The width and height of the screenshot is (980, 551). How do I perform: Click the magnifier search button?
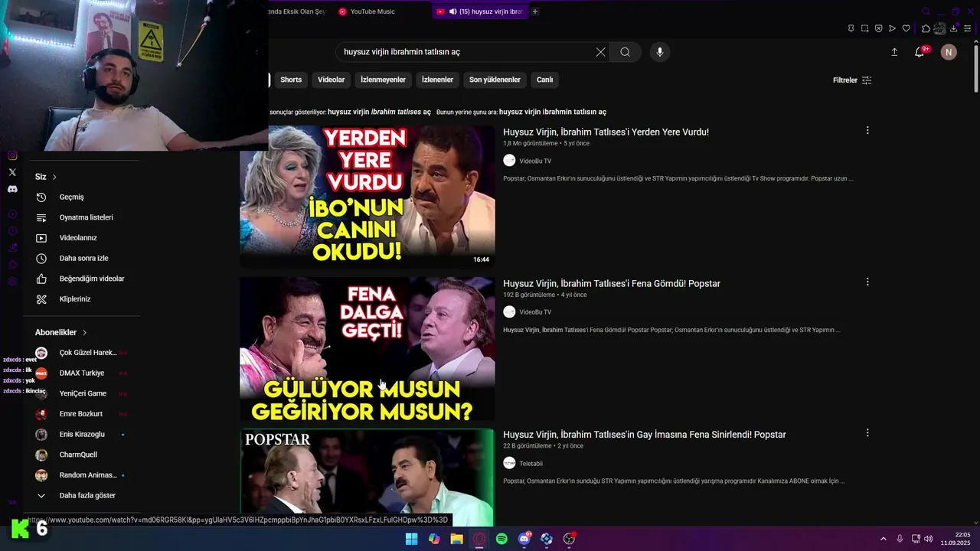coord(626,52)
